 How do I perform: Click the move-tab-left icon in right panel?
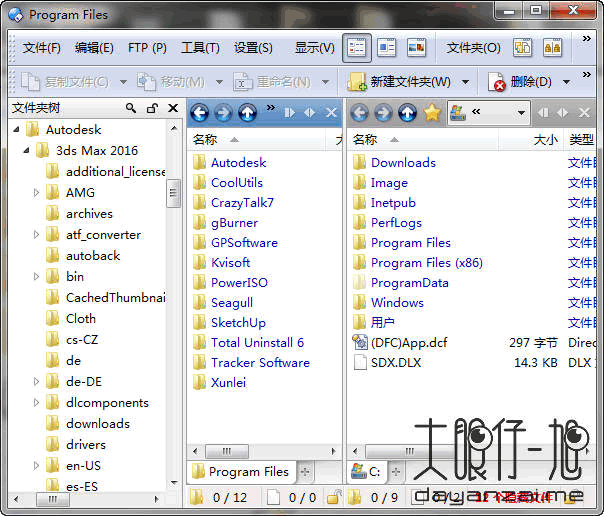543,113
